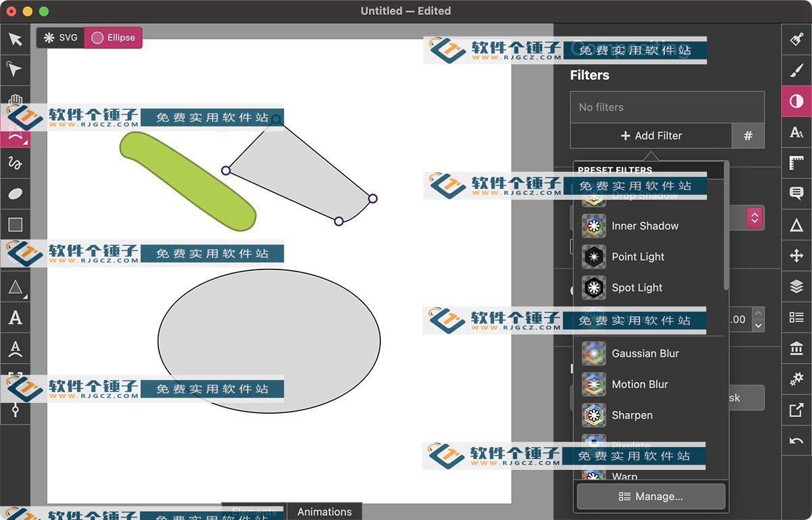Open the half-circle compositing panel
Image resolution: width=812 pixels, height=520 pixels.
point(796,101)
